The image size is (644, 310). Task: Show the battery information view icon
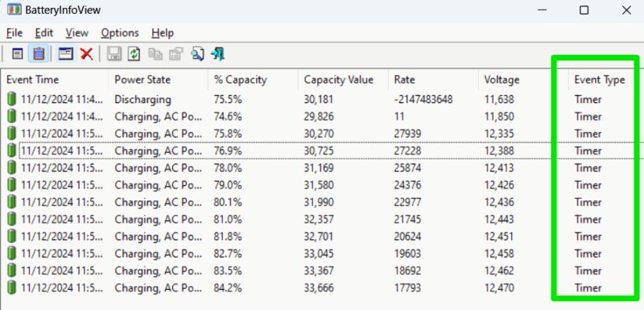17,54
